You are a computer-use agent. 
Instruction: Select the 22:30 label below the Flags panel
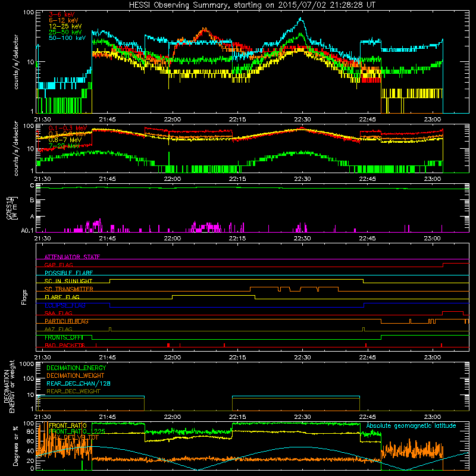point(302,357)
